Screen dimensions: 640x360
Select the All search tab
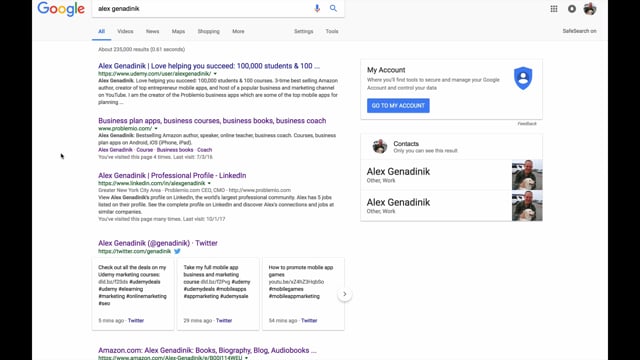pos(101,31)
